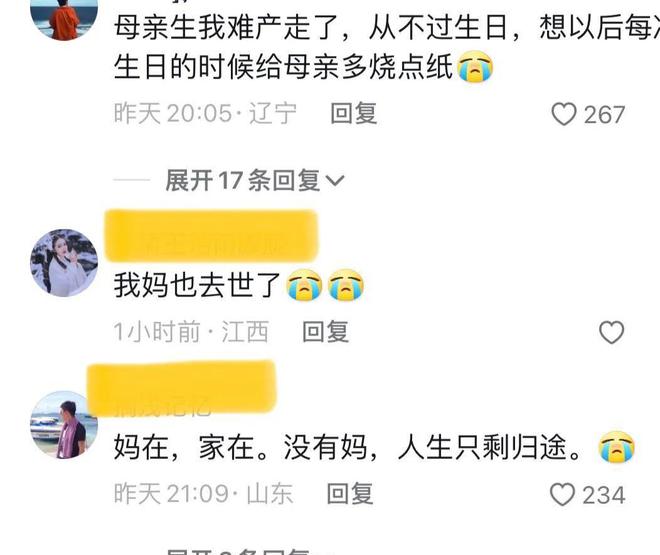The width and height of the screenshot is (660, 555).
Task: Like the comment with 267 likes
Action: coord(564,114)
